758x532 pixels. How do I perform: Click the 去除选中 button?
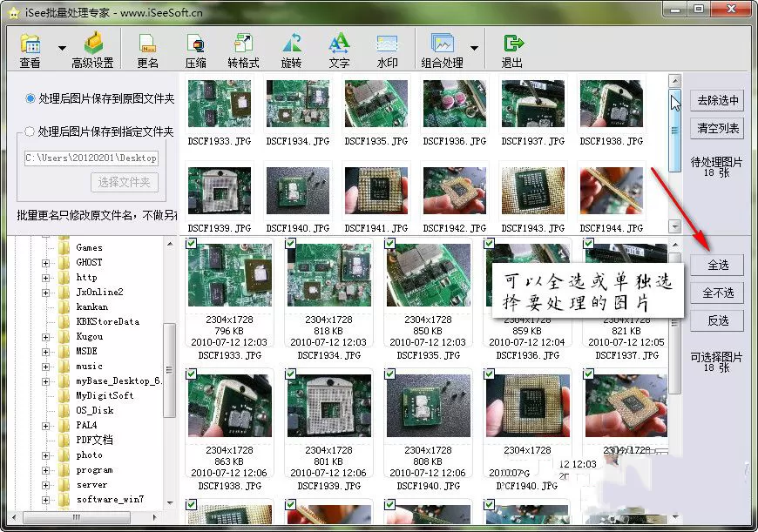click(x=717, y=100)
